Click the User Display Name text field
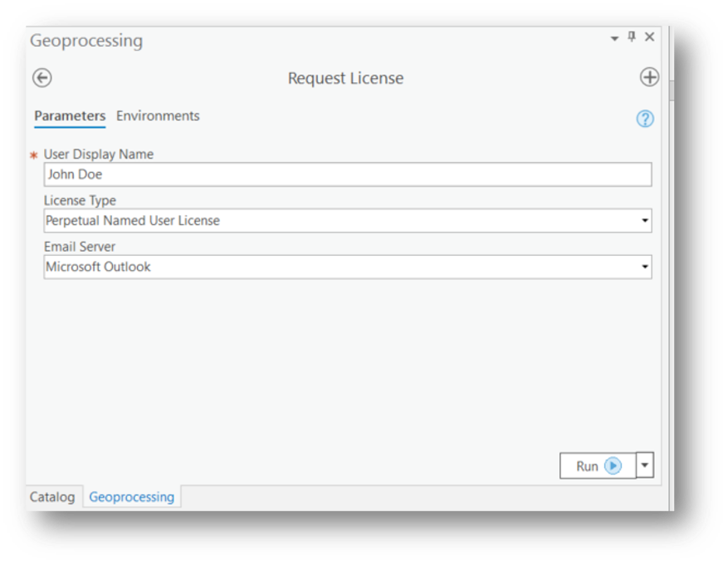This screenshot has width=728, height=564. point(347,174)
